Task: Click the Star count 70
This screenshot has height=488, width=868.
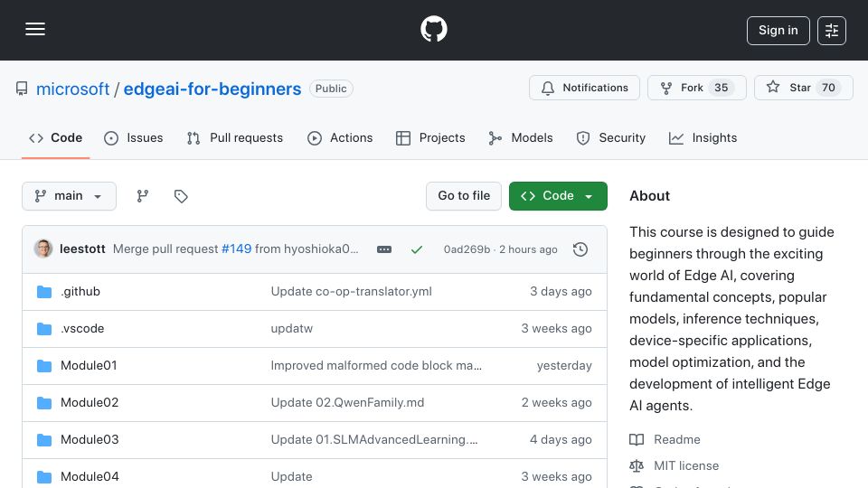Action: click(828, 88)
